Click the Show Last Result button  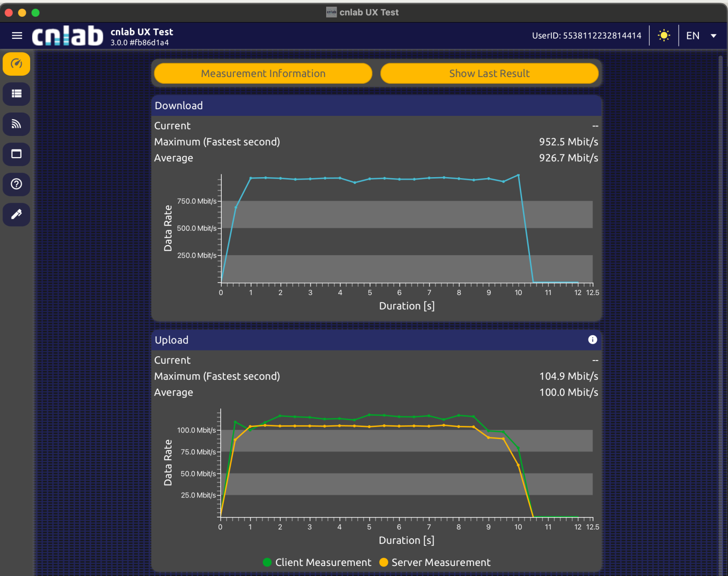pos(489,74)
